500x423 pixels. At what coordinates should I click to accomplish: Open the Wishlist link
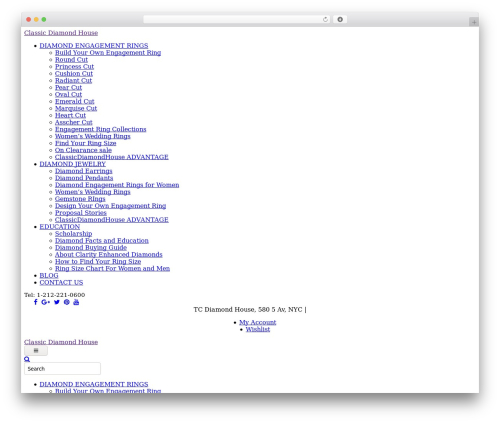click(x=258, y=329)
